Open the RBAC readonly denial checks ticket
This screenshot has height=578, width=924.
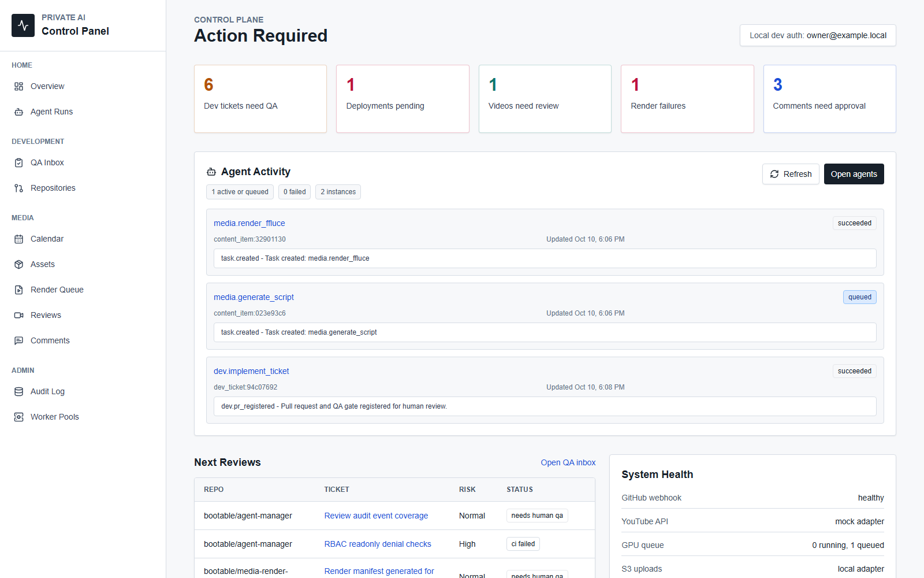pyautogui.click(x=378, y=544)
